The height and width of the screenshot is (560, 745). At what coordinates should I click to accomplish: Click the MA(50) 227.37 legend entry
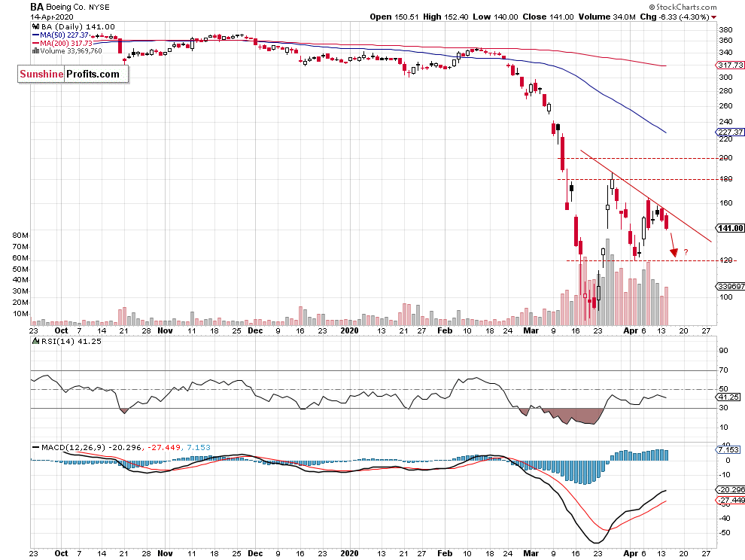coord(64,35)
